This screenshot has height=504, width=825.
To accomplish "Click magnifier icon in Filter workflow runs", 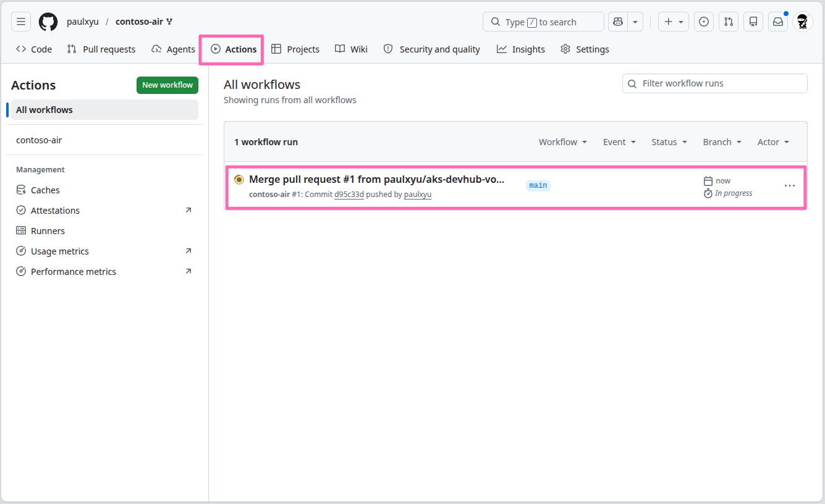I will pos(632,83).
